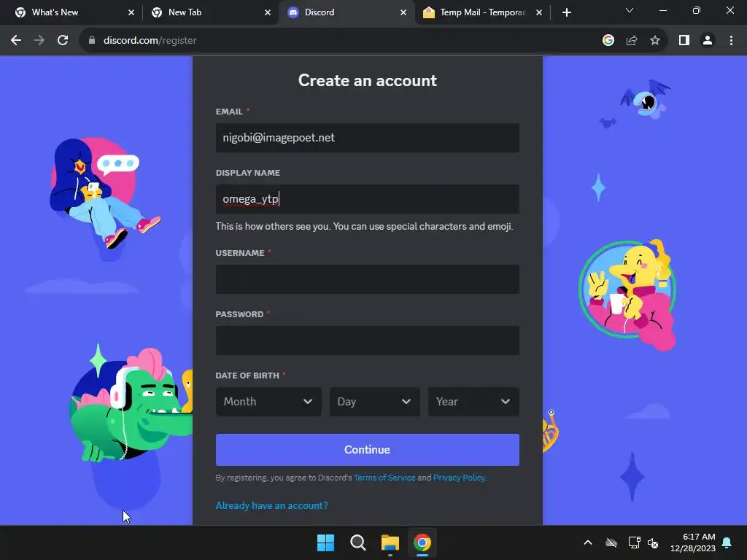Open the notifications bell icon
The width and height of the screenshot is (747, 560).
727,542
